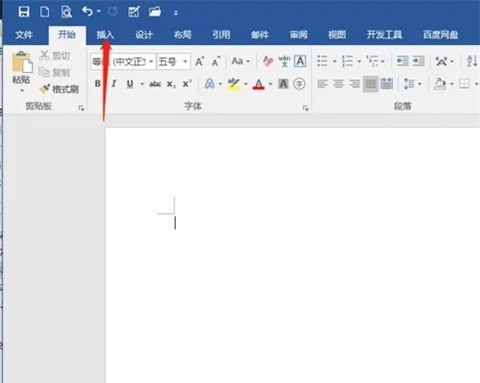Apply multilevel list icon

[x=372, y=61]
